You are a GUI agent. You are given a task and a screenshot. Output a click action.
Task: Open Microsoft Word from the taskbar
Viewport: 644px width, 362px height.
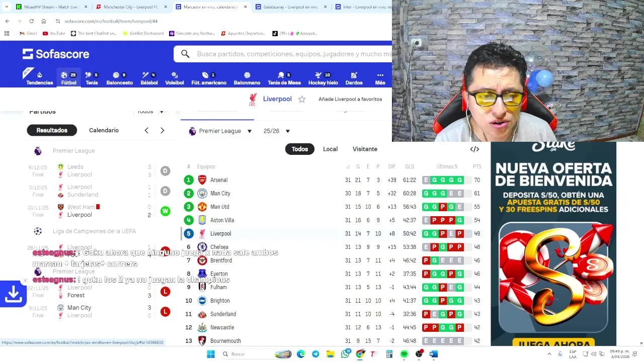coord(433,354)
